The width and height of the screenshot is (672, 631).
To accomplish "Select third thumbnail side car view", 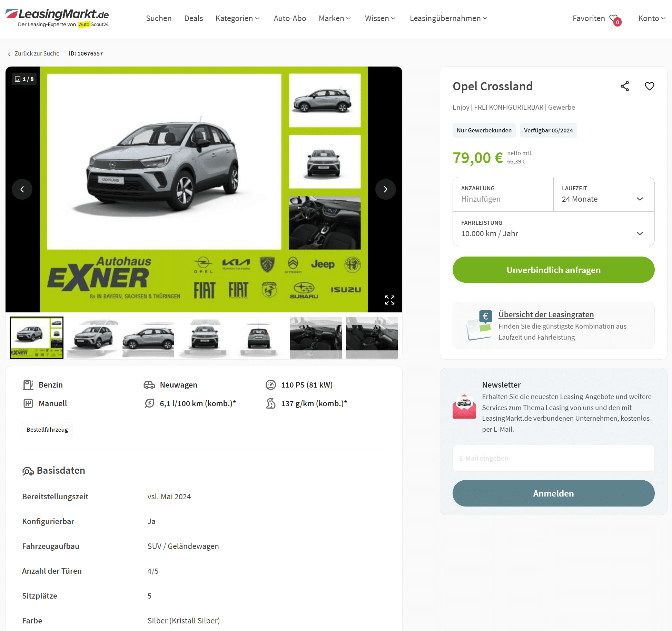I will click(148, 338).
